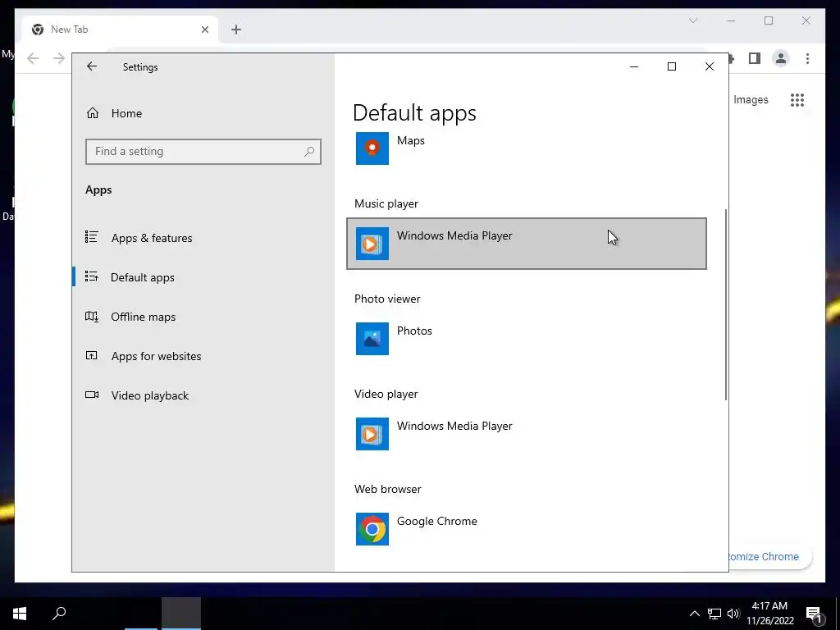The image size is (840, 630).
Task: Go back using the Settings back arrow
Action: [x=92, y=66]
